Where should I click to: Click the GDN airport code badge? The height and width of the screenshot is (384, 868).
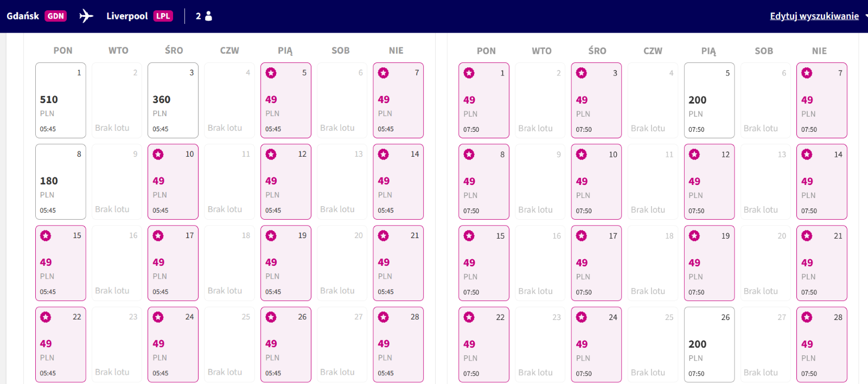click(55, 16)
